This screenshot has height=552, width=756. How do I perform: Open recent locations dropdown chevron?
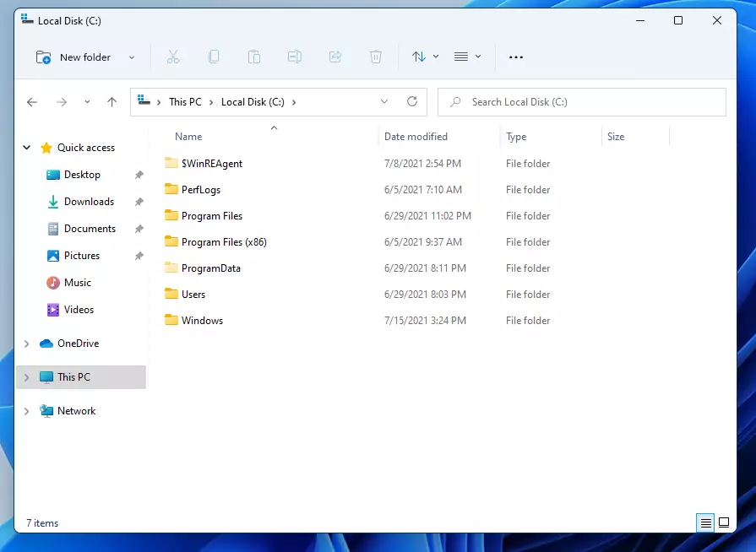87,102
